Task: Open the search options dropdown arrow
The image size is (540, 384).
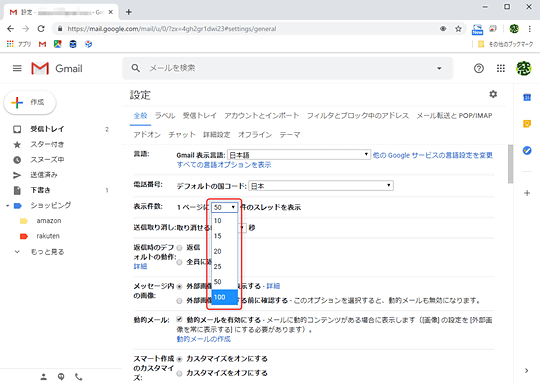Action: click(x=439, y=68)
